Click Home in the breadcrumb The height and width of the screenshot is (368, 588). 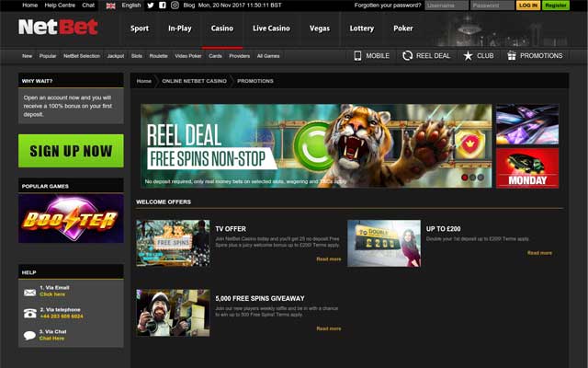click(x=143, y=81)
